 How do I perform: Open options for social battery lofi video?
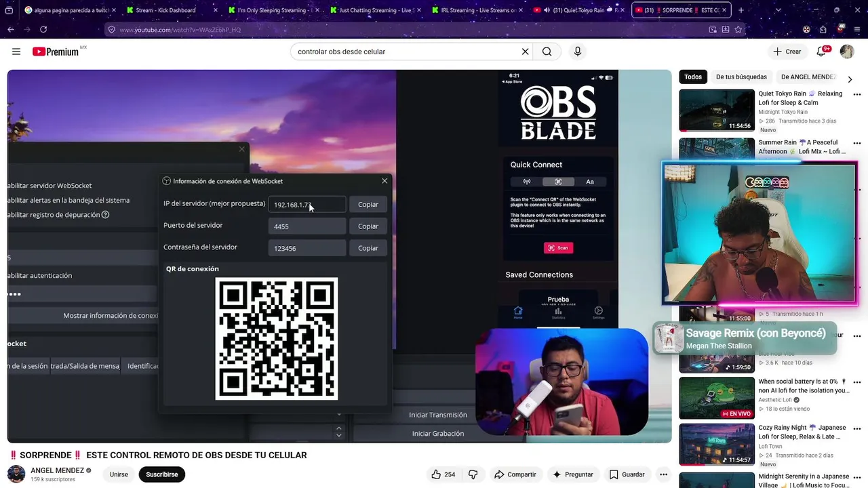[857, 382]
